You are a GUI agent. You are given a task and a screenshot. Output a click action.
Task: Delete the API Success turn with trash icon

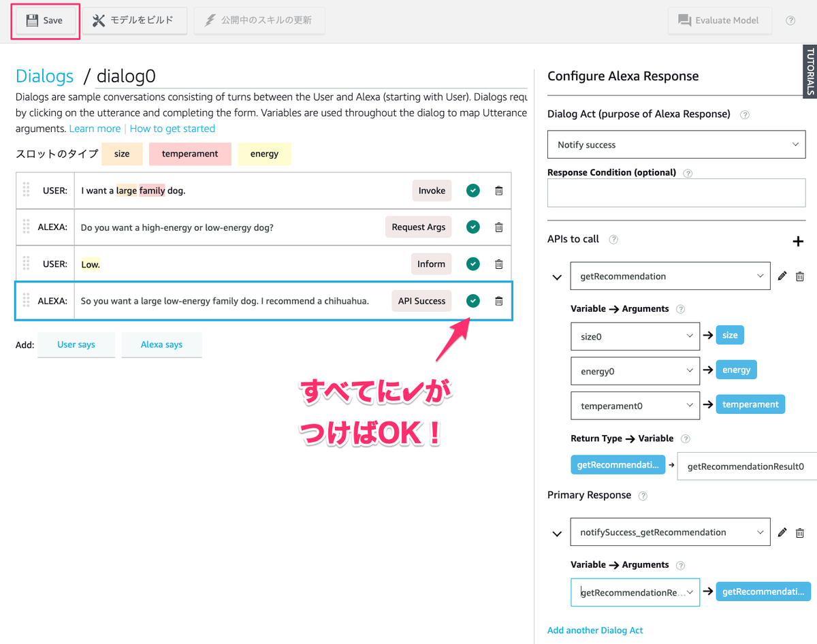(x=499, y=301)
